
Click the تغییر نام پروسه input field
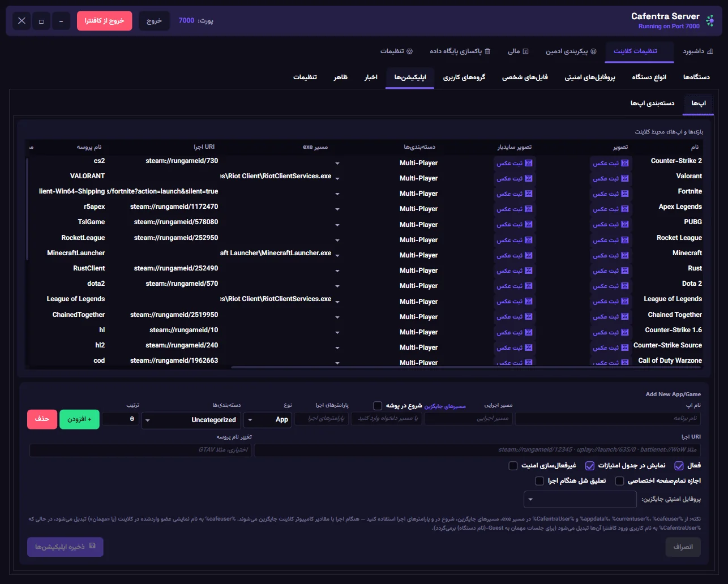point(140,450)
